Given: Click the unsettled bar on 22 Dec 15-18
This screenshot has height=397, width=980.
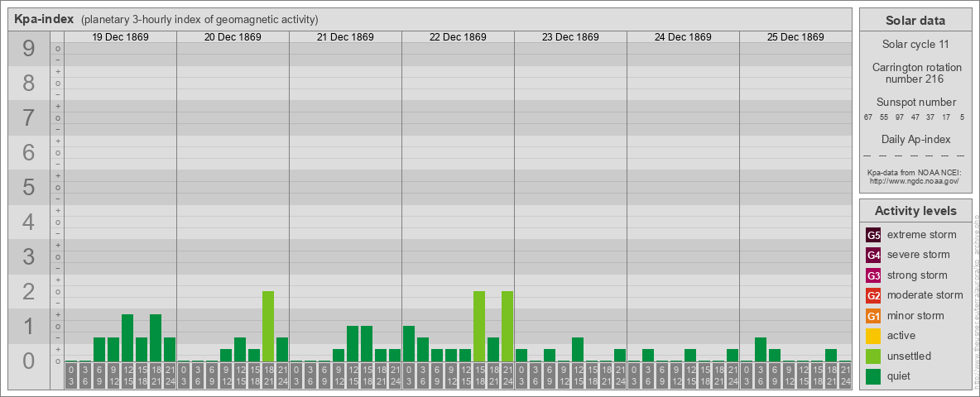Looking at the screenshot, I should coord(479,327).
